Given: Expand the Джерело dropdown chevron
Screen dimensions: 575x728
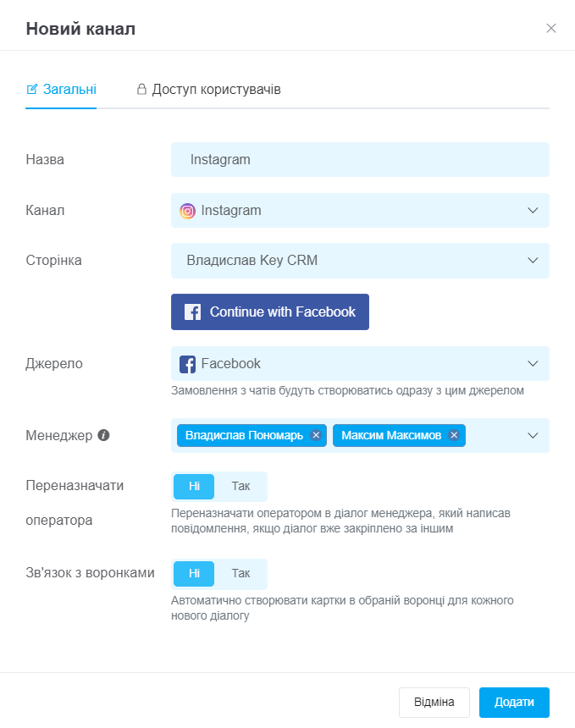Looking at the screenshot, I should point(533,363).
